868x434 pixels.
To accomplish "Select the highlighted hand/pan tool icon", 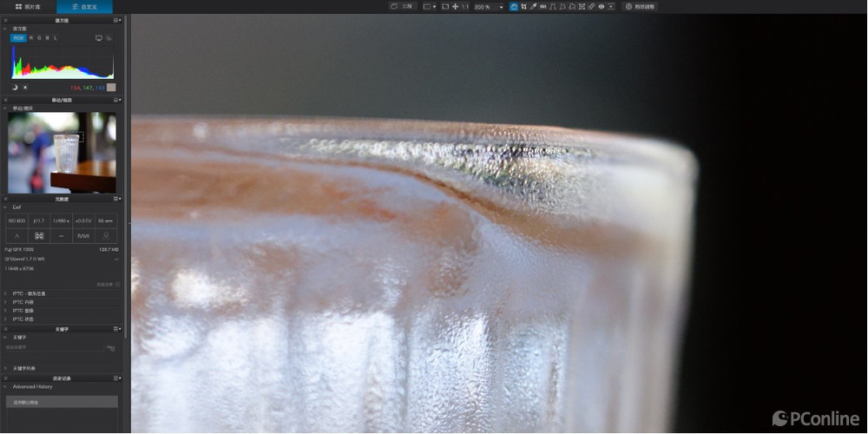I will [x=514, y=7].
